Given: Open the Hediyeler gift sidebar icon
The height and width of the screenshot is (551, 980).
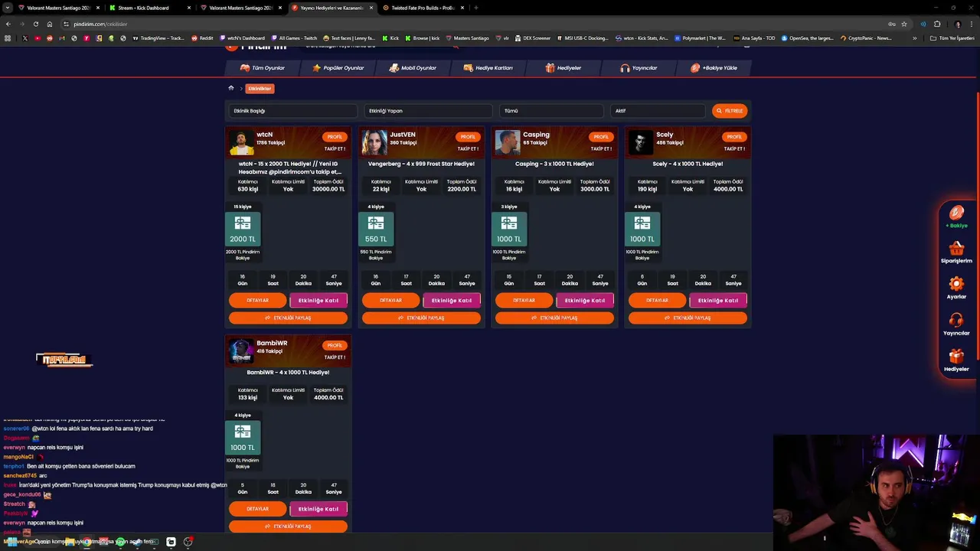Looking at the screenshot, I should click(956, 356).
